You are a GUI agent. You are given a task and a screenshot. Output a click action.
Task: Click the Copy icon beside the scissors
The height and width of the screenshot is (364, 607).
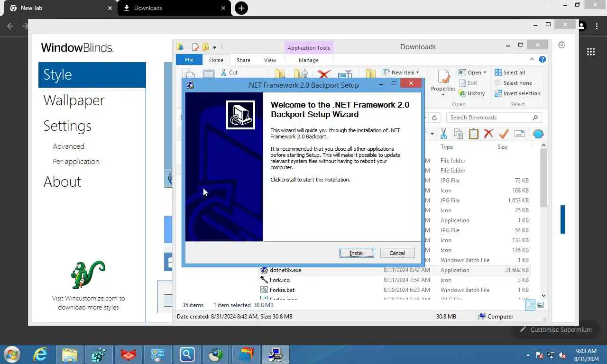point(459,134)
